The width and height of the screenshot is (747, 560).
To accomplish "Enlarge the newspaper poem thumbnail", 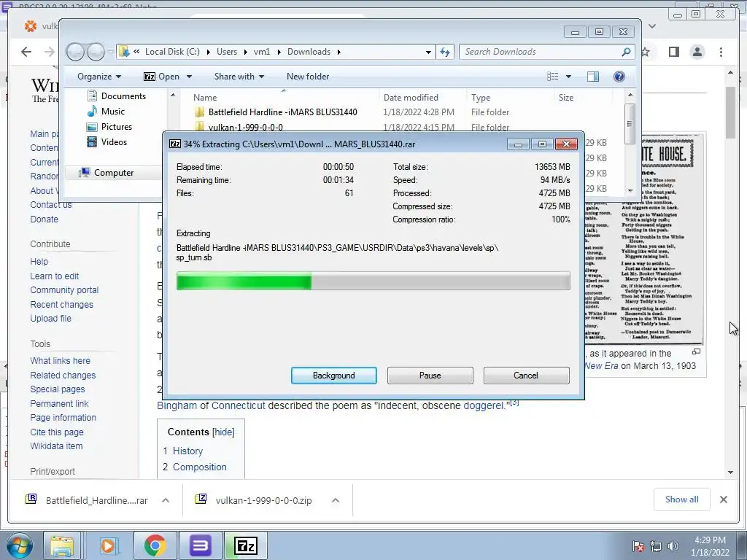I will click(x=696, y=352).
